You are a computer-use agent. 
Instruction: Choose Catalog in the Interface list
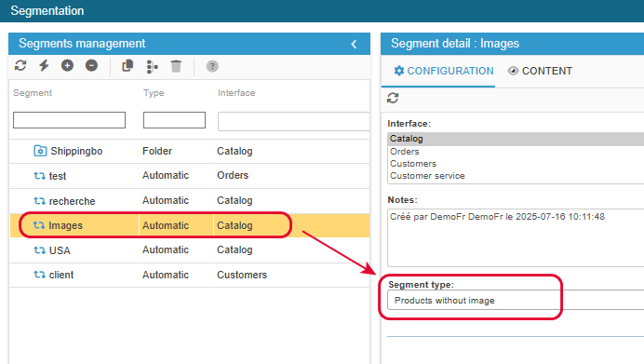516,139
